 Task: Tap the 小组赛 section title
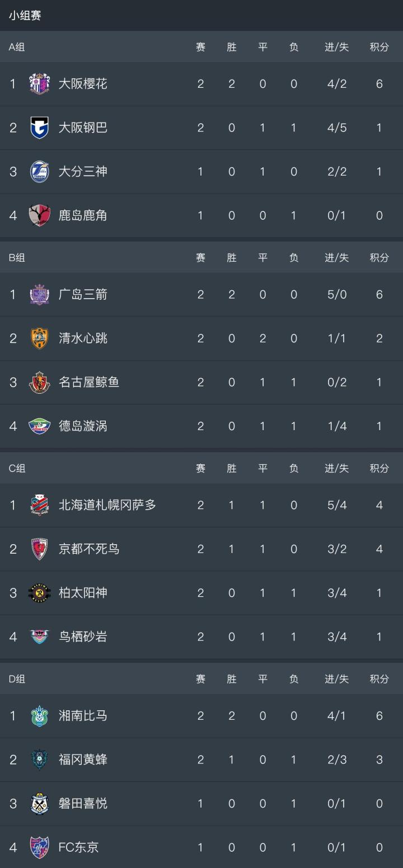(x=25, y=16)
